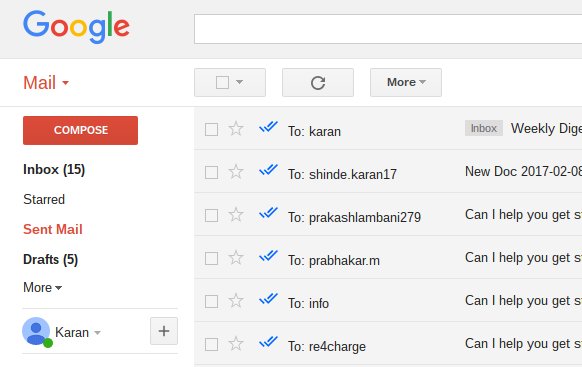Click Karan's profile avatar icon
Screen dimensions: 582x367
(x=36, y=331)
